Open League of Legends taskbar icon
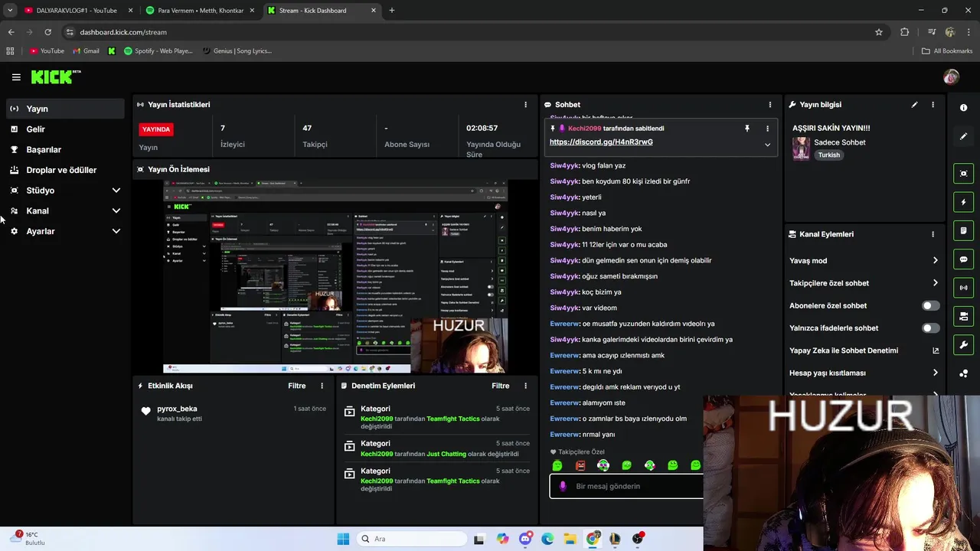 (x=615, y=539)
